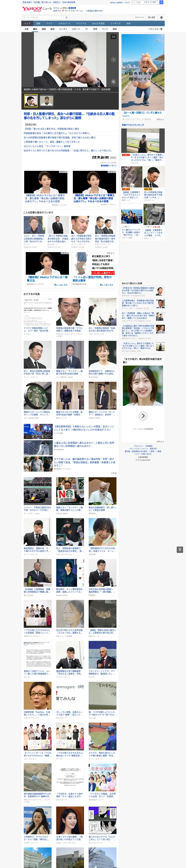Select the 速報 tab

click(x=38, y=24)
